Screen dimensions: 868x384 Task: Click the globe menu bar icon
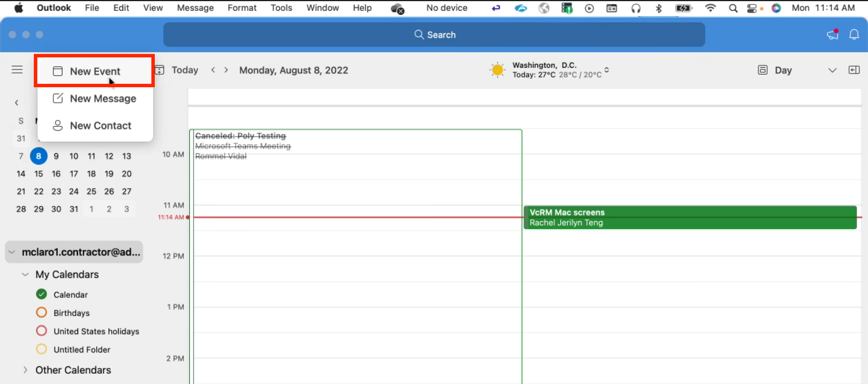(x=544, y=8)
